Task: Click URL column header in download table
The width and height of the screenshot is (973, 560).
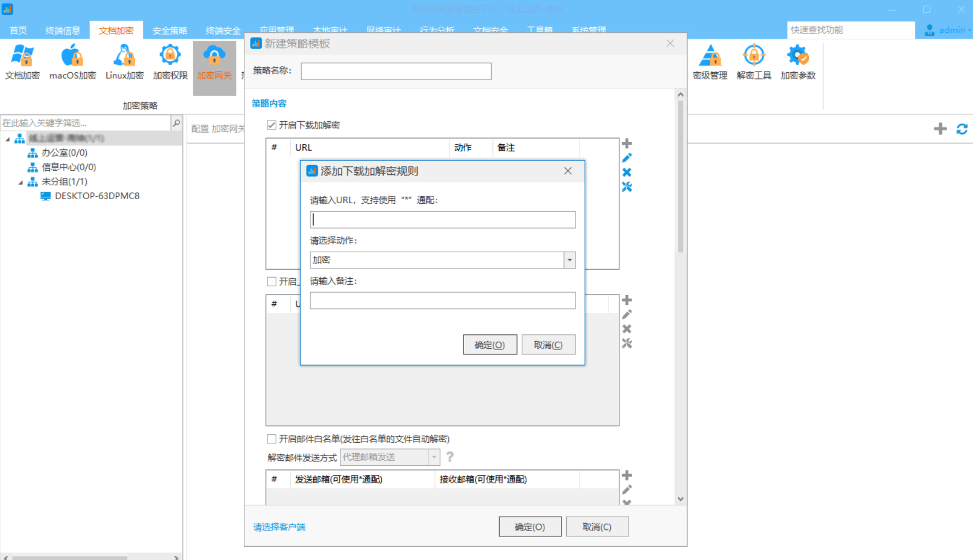Action: coord(370,147)
